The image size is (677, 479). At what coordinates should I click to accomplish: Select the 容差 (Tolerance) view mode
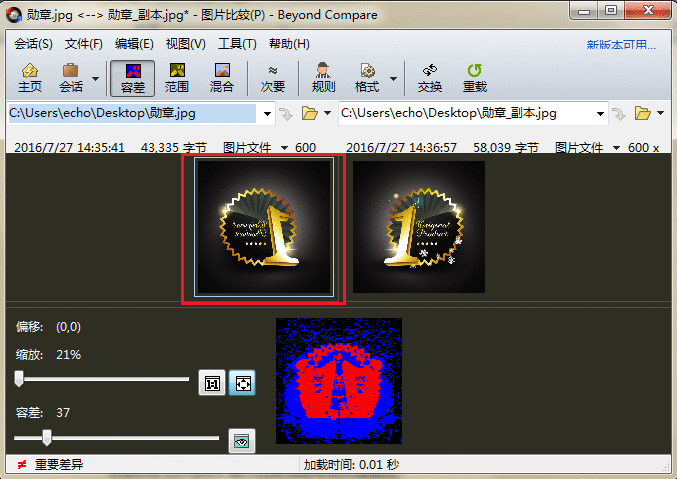pyautogui.click(x=132, y=77)
